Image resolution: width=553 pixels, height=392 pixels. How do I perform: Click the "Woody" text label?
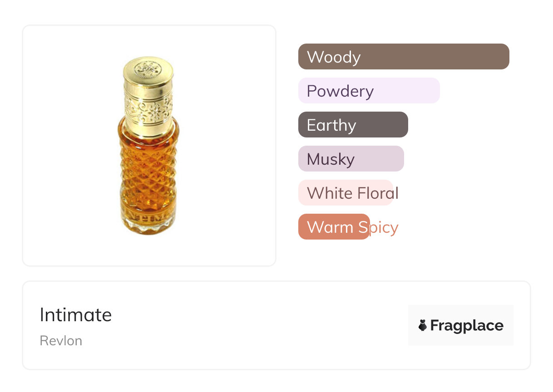(x=334, y=57)
